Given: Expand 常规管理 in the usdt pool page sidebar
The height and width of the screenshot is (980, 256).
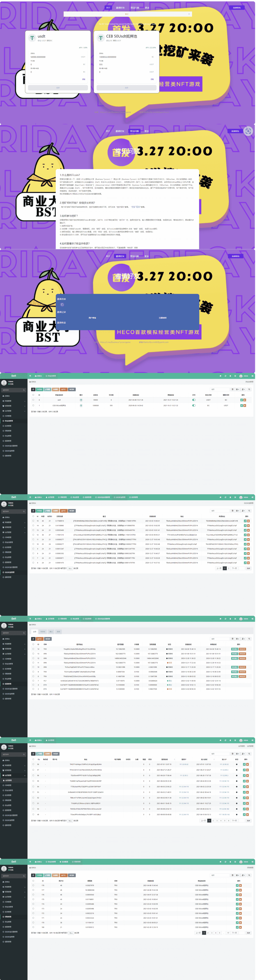Looking at the screenshot, I should (x=14, y=401).
